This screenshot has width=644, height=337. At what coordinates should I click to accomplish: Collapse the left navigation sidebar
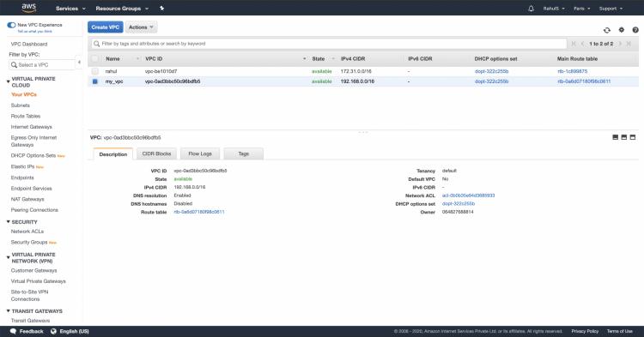(x=79, y=63)
